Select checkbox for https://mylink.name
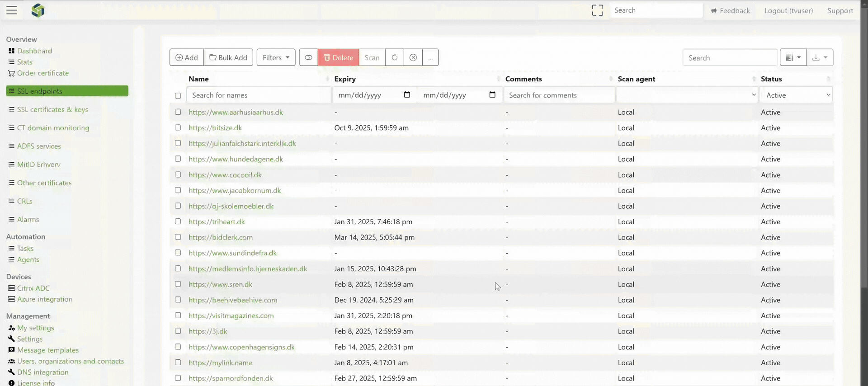Screen dimensions: 868x386 coord(178,362)
